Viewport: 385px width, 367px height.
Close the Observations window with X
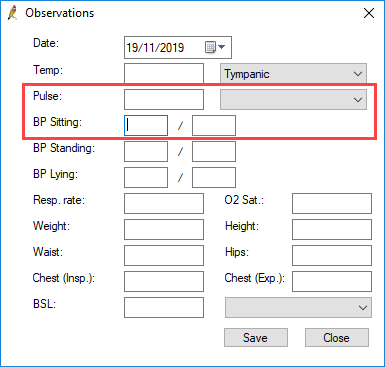click(x=369, y=13)
